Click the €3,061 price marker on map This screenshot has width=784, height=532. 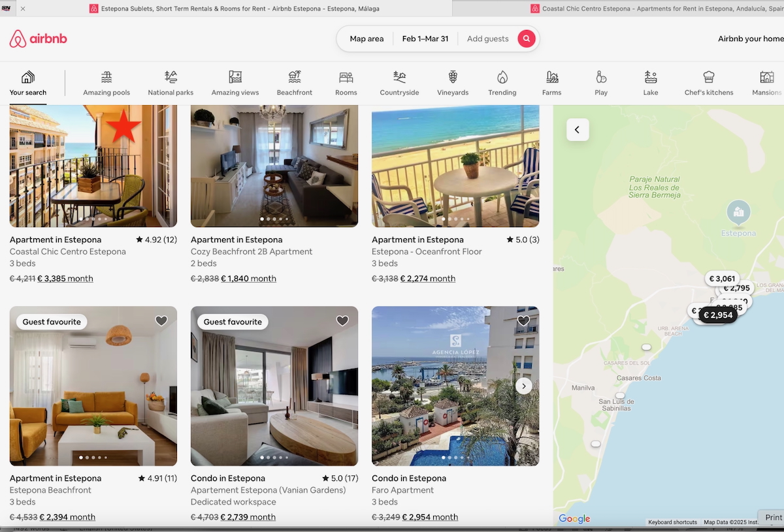click(722, 279)
